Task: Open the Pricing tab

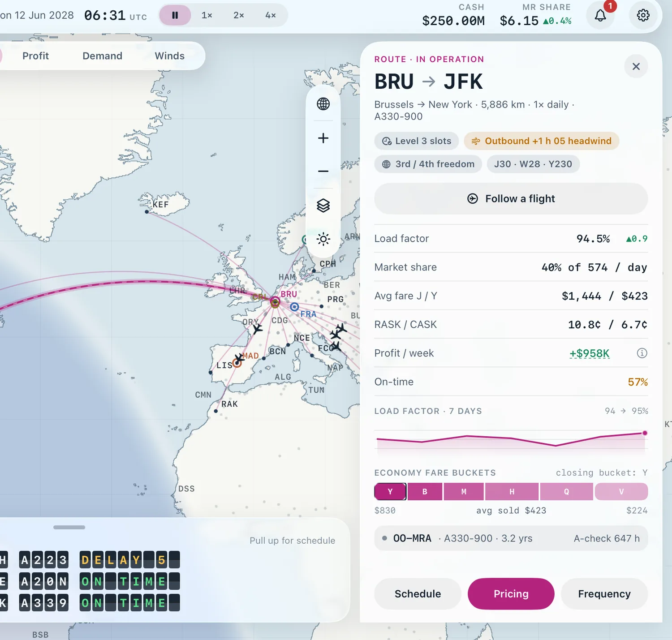Action: click(x=511, y=594)
